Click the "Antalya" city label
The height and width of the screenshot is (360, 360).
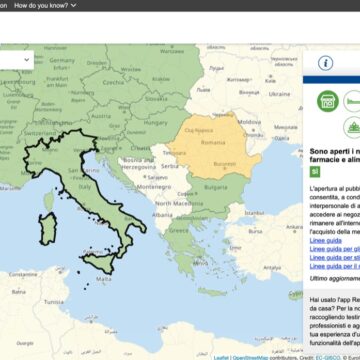pyautogui.click(x=272, y=268)
